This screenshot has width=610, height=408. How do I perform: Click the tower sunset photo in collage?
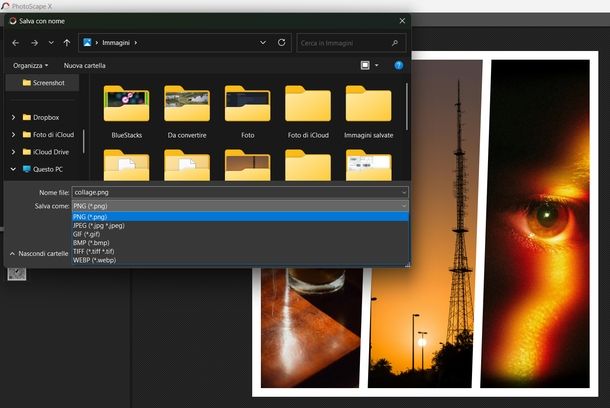[x=424, y=224]
